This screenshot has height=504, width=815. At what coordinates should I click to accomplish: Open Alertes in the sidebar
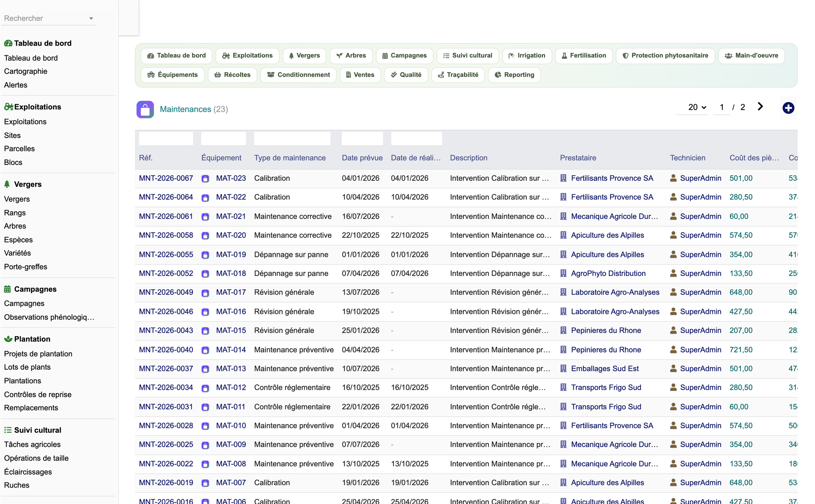(15, 85)
